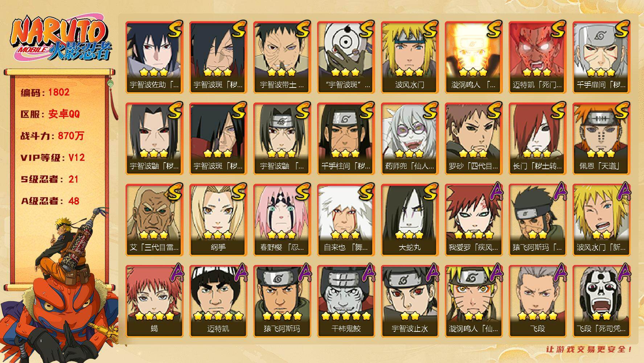Select the 猿飞阿斯玛 card in bottom row

282,301
